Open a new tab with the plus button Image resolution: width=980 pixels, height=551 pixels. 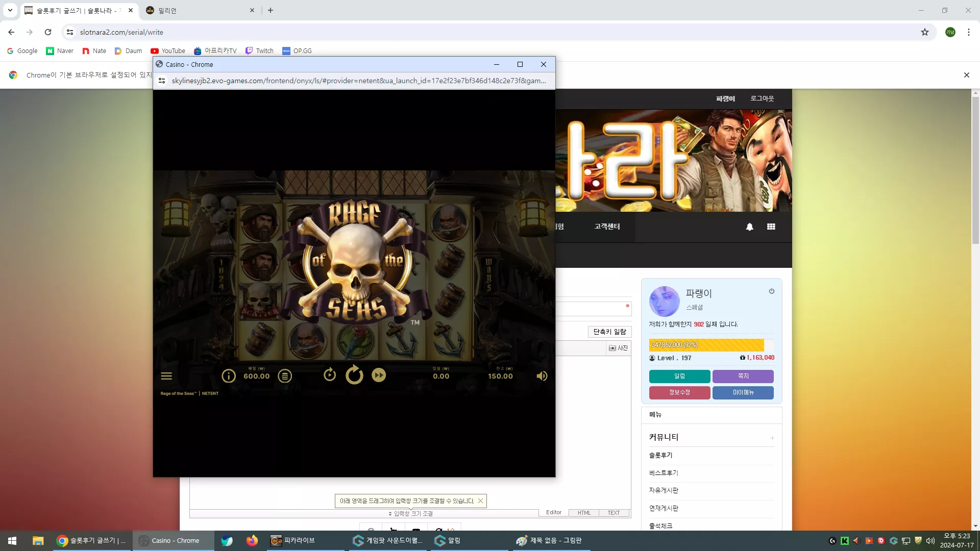click(x=271, y=10)
